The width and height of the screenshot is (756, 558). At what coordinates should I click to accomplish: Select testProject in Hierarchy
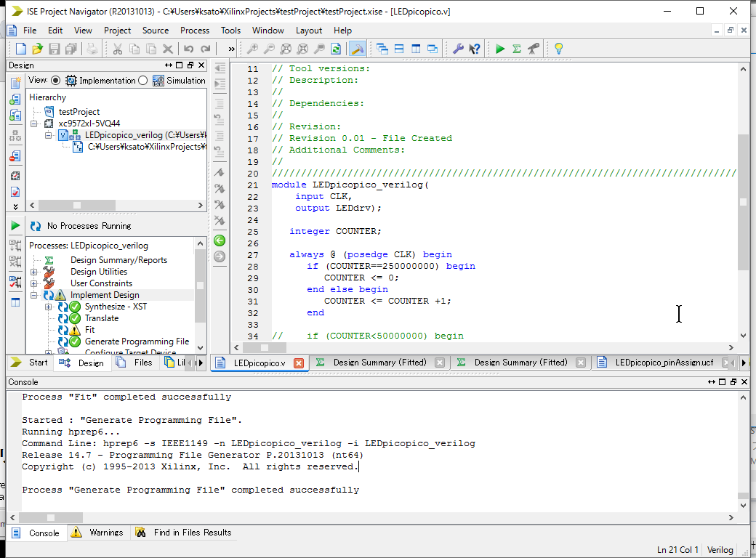[79, 112]
